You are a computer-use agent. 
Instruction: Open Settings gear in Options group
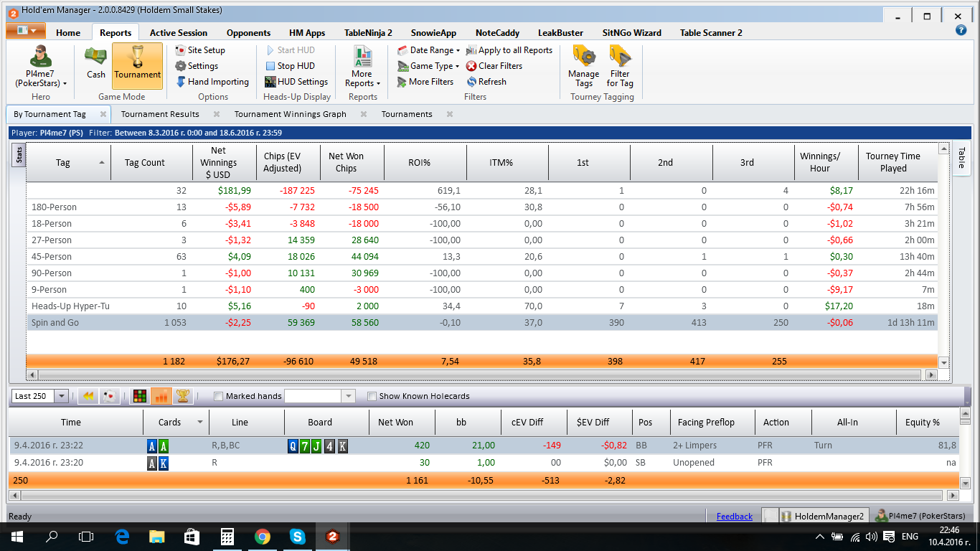(x=197, y=66)
